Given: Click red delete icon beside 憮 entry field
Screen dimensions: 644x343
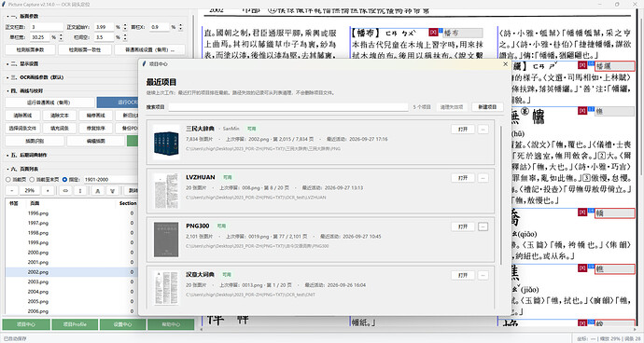Looking at the screenshot, I should [582, 111].
